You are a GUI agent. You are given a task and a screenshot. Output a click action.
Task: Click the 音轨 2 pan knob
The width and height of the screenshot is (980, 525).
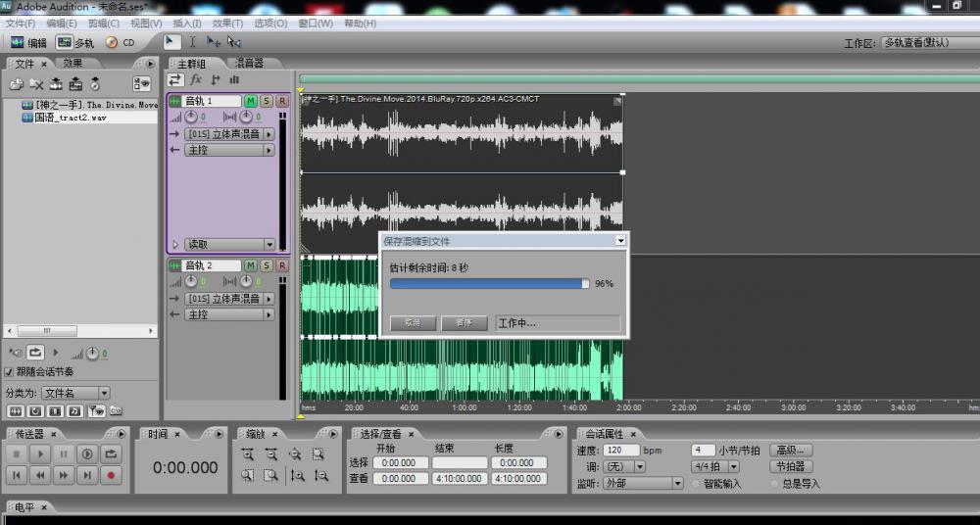click(244, 282)
